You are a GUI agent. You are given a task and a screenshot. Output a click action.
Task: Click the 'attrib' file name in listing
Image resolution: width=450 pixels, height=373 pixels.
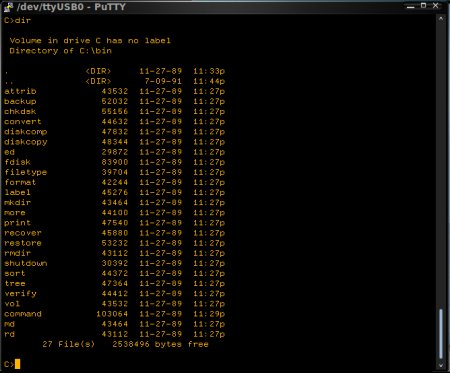coord(20,91)
